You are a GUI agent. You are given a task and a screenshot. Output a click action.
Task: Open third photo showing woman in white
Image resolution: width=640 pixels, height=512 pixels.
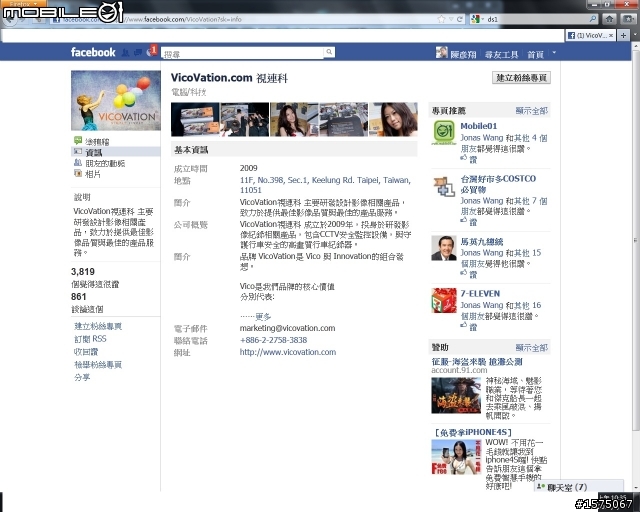pyautogui.click(x=294, y=119)
